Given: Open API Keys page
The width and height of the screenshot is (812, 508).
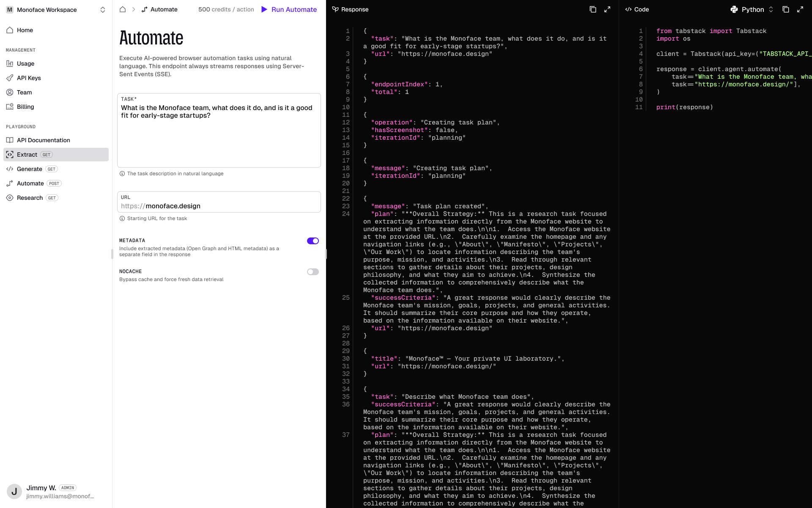Looking at the screenshot, I should [56, 78].
